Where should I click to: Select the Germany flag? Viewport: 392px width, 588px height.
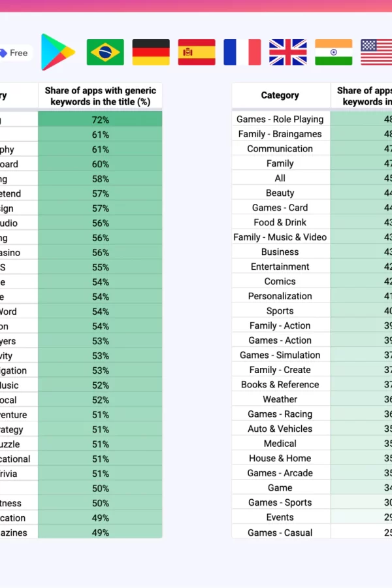(151, 52)
